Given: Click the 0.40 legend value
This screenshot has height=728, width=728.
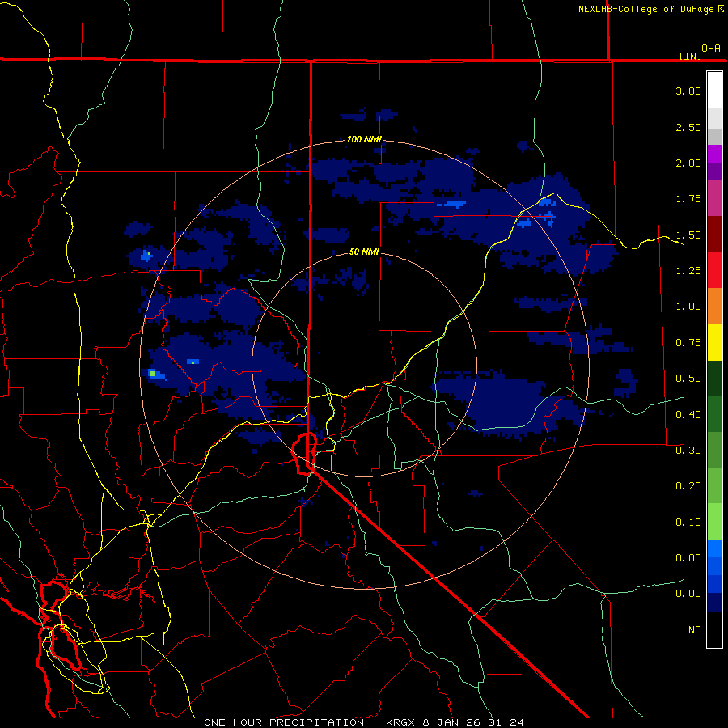Looking at the screenshot, I should pyautogui.click(x=688, y=414).
